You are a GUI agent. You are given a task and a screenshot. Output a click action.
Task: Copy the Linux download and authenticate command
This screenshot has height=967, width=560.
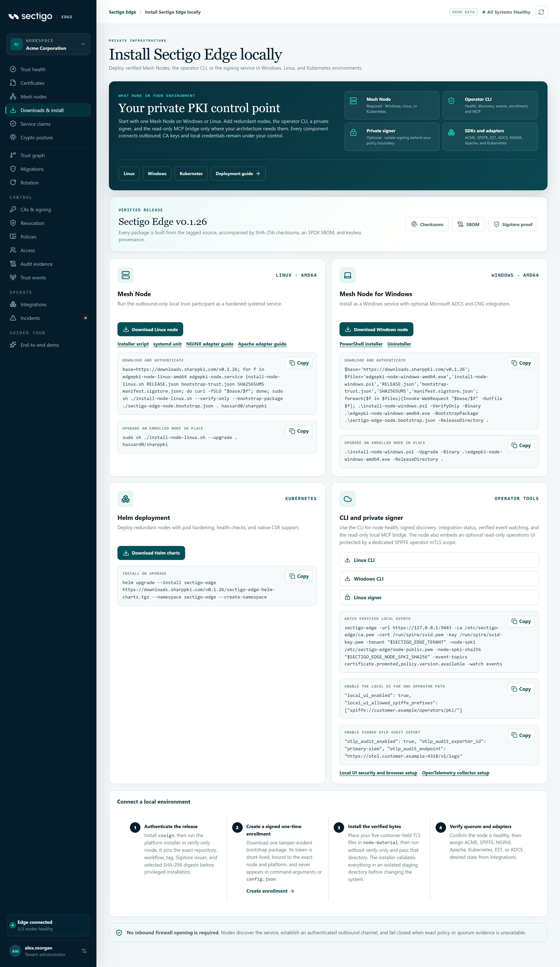[299, 363]
